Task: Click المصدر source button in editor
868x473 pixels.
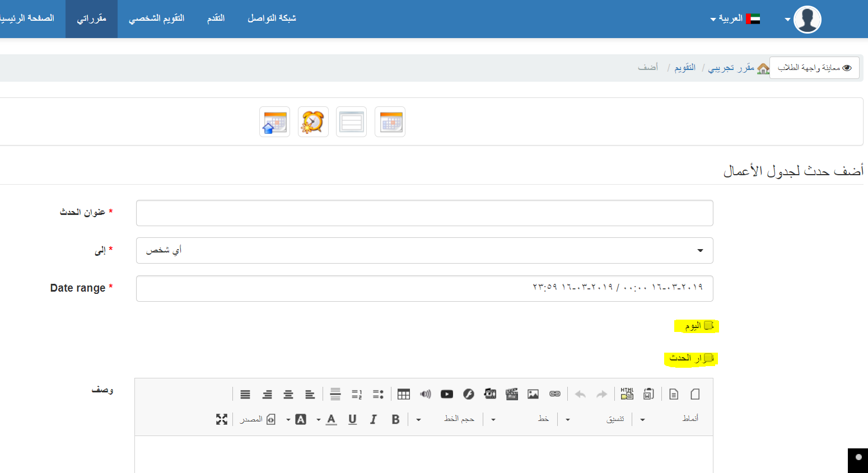Action: [x=257, y=419]
